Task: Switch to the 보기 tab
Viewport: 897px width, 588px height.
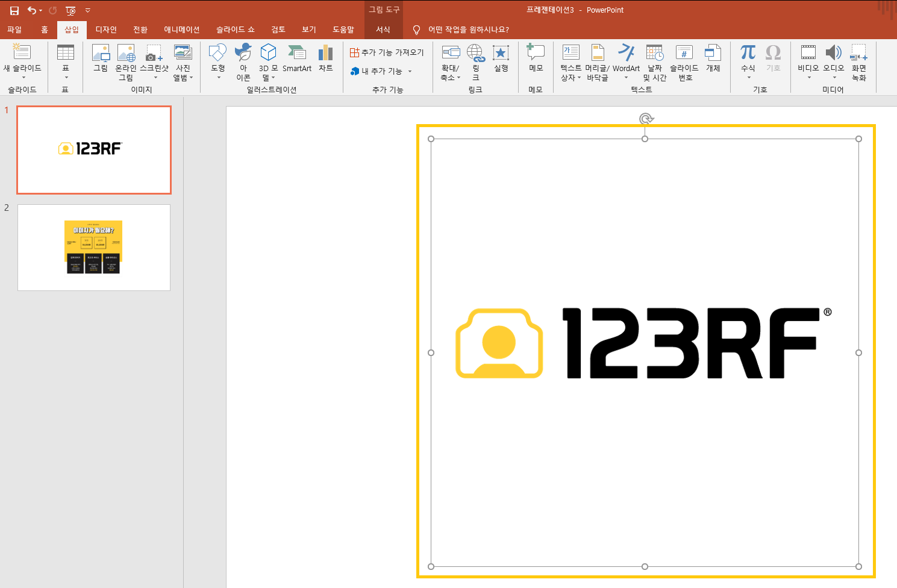Action: click(309, 30)
